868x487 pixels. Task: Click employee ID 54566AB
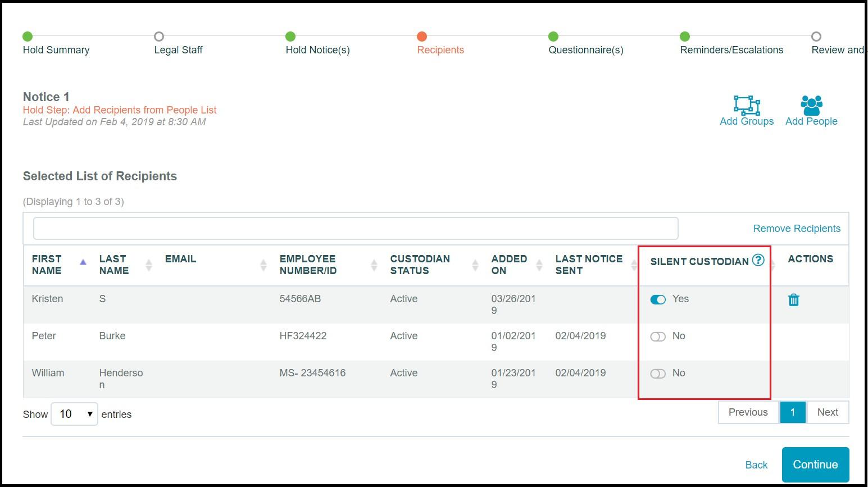pos(300,299)
